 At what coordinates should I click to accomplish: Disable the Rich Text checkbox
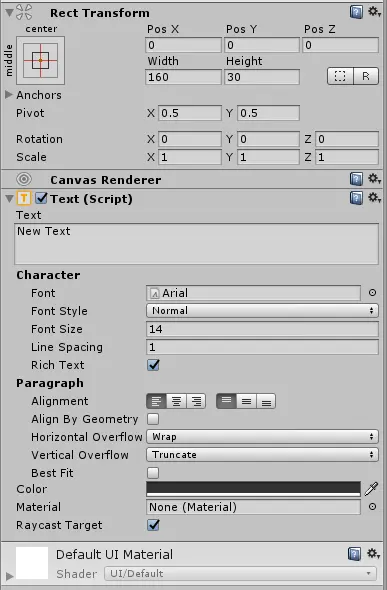[153, 365]
